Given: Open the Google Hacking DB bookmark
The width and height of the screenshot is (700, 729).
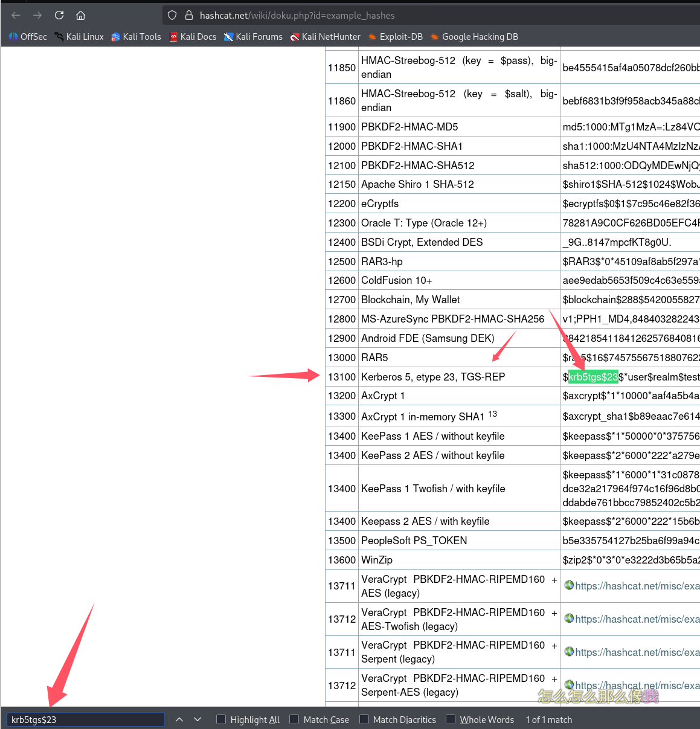Looking at the screenshot, I should tap(474, 37).
